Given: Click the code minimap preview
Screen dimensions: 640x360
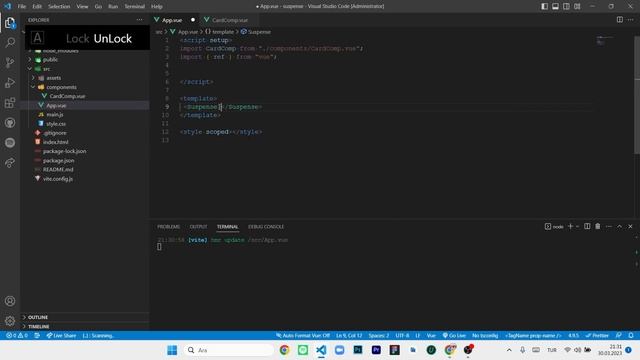Looking at the screenshot, I should (604, 41).
